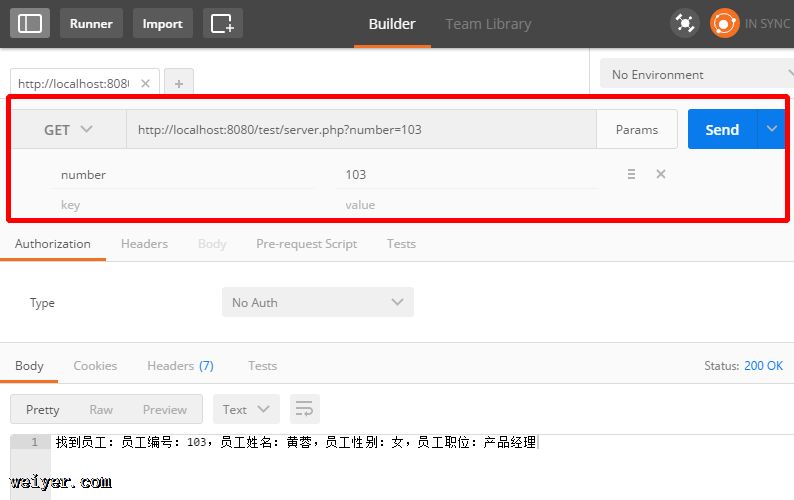Screen dimensions: 794x500
Task: Select the Raw response view
Action: pyautogui.click(x=101, y=409)
